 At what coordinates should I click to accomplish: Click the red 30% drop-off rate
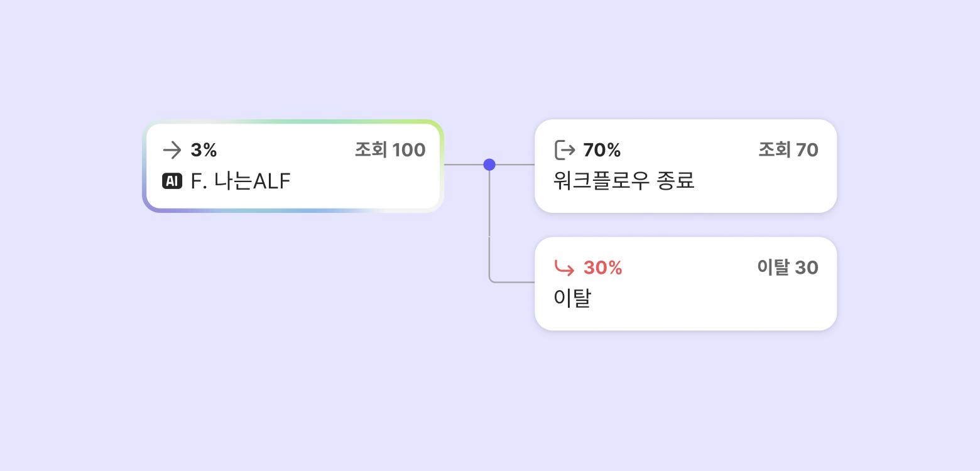603,268
